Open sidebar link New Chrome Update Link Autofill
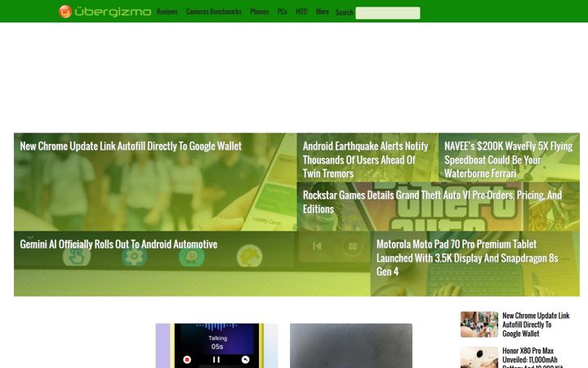The image size is (588, 368). (536, 325)
